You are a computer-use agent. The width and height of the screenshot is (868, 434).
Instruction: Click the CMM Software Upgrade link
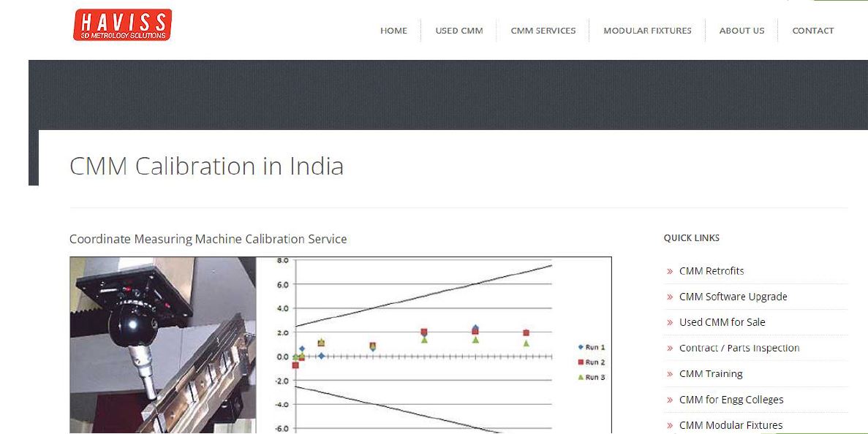733,297
